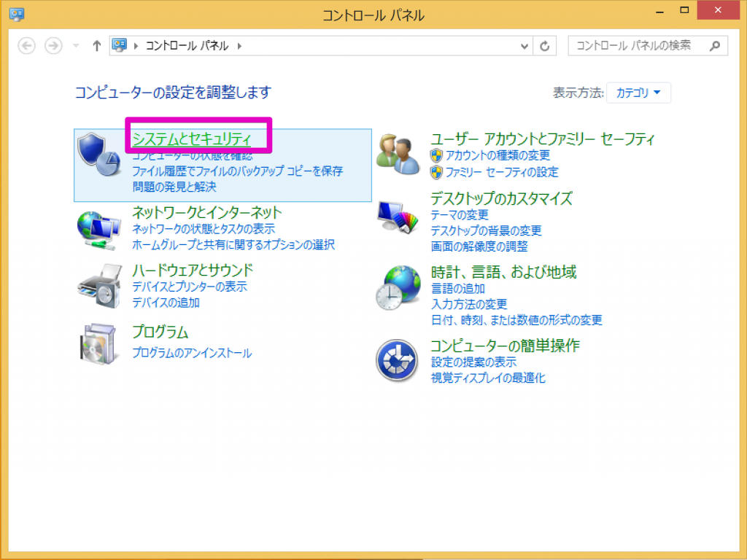Expand the arrow before コントロール パネル breadcrumb
Screen dimensions: 747x560
click(136, 46)
